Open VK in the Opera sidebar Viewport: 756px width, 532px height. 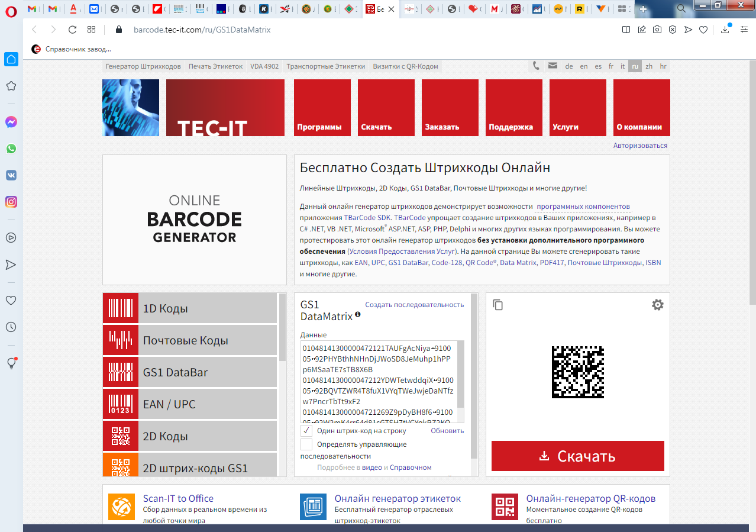click(x=11, y=175)
